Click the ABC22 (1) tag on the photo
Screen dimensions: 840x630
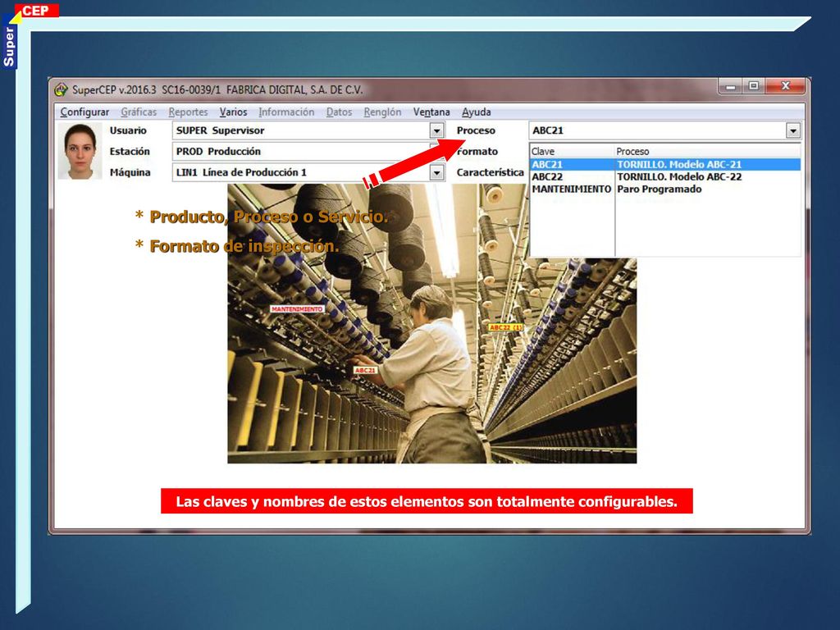coord(505,327)
